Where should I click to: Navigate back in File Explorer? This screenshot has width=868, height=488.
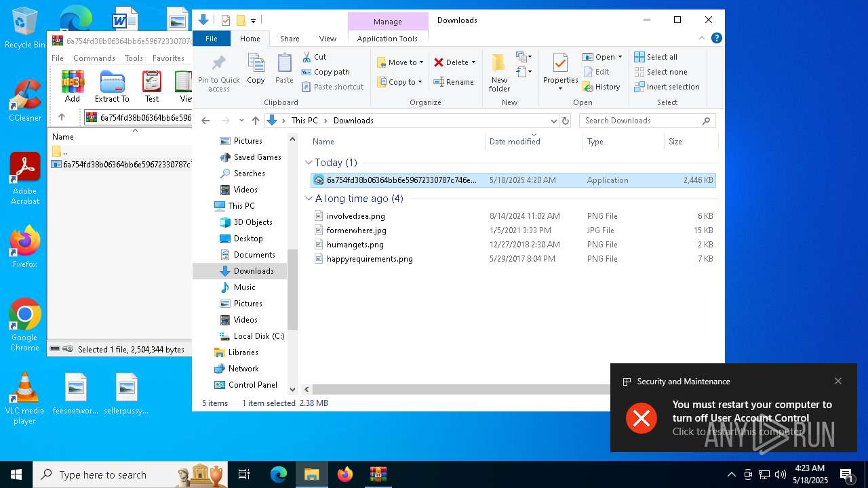click(x=206, y=121)
